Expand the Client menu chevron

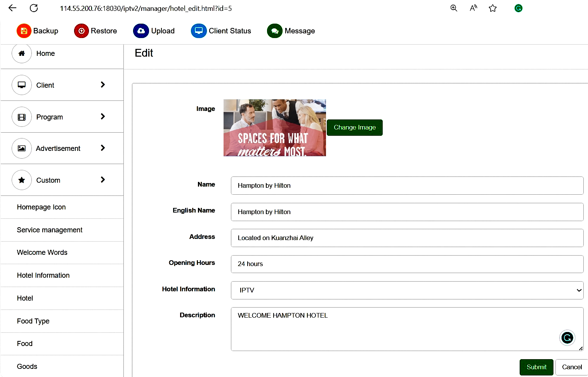tap(103, 85)
